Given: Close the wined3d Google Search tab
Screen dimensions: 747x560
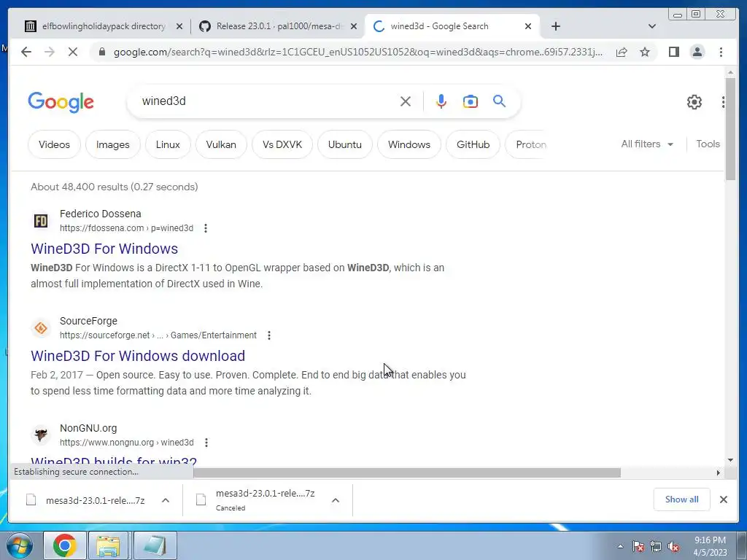Looking at the screenshot, I should pyautogui.click(x=528, y=26).
